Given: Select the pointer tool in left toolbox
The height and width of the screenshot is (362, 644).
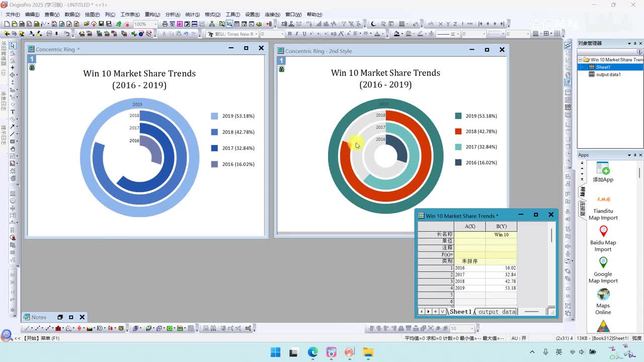Looking at the screenshot, I should pos(13,46).
